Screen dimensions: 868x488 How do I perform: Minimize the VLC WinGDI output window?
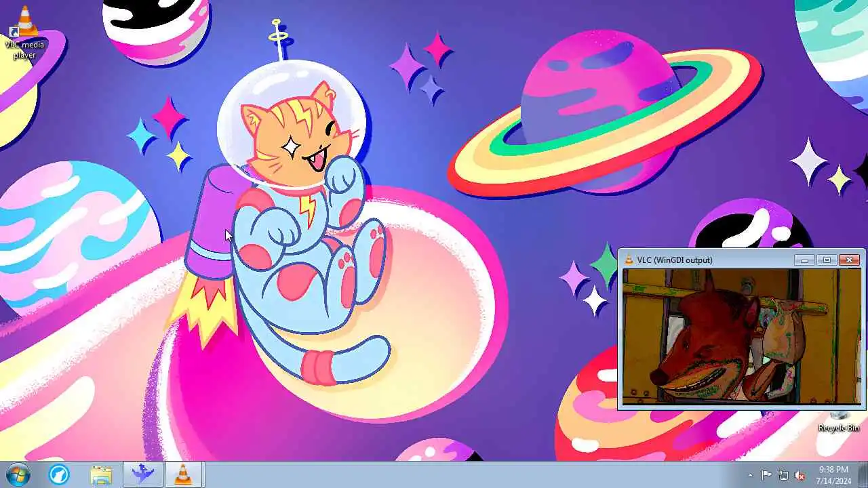pyautogui.click(x=804, y=260)
